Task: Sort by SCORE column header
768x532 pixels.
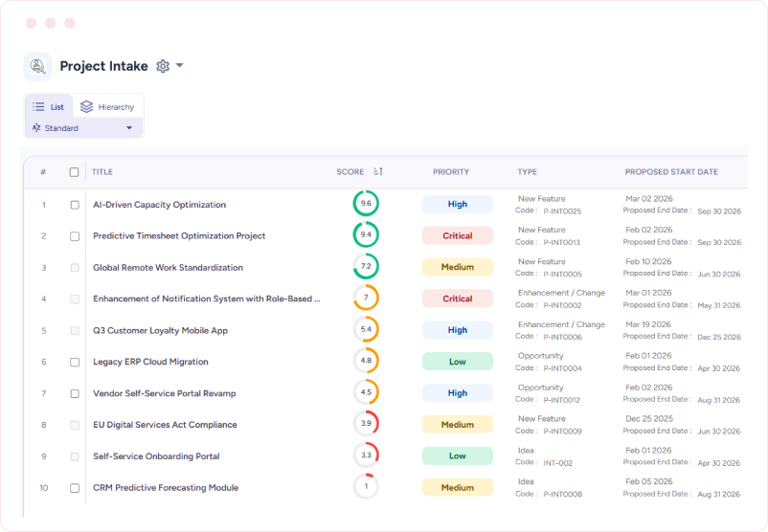Action: [x=350, y=172]
